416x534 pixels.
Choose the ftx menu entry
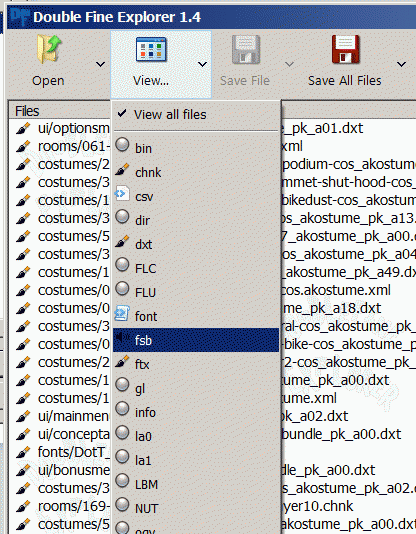(x=196, y=364)
